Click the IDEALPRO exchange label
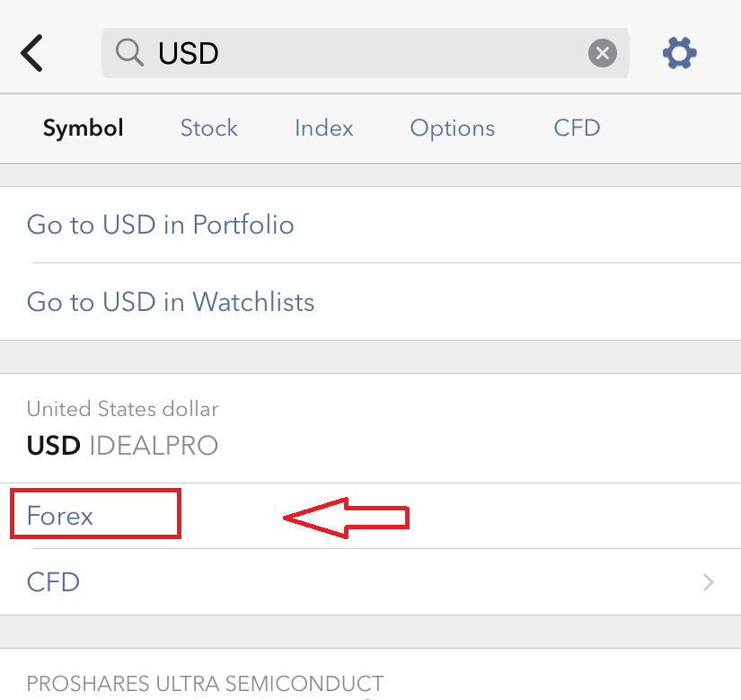The image size is (741, 700). (x=154, y=445)
